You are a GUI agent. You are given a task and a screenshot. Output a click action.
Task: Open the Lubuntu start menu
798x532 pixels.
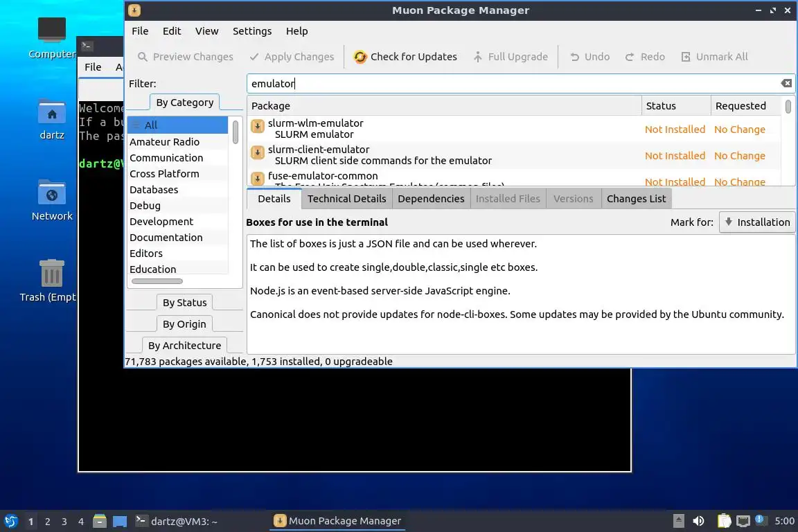click(x=10, y=521)
